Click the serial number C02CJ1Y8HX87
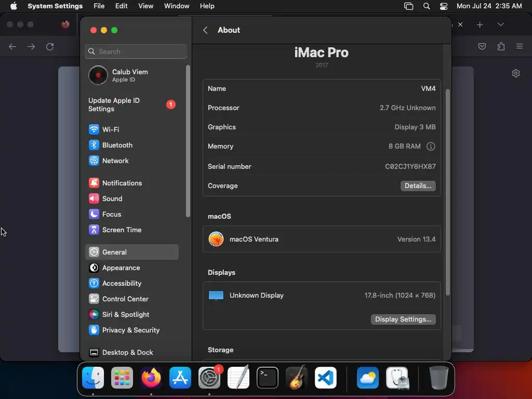This screenshot has width=532, height=399. click(410, 167)
